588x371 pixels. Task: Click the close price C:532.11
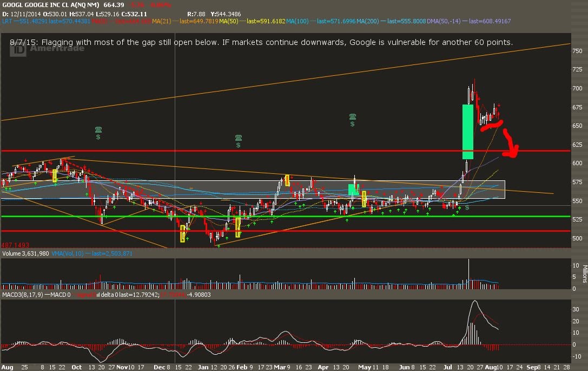click(x=134, y=14)
